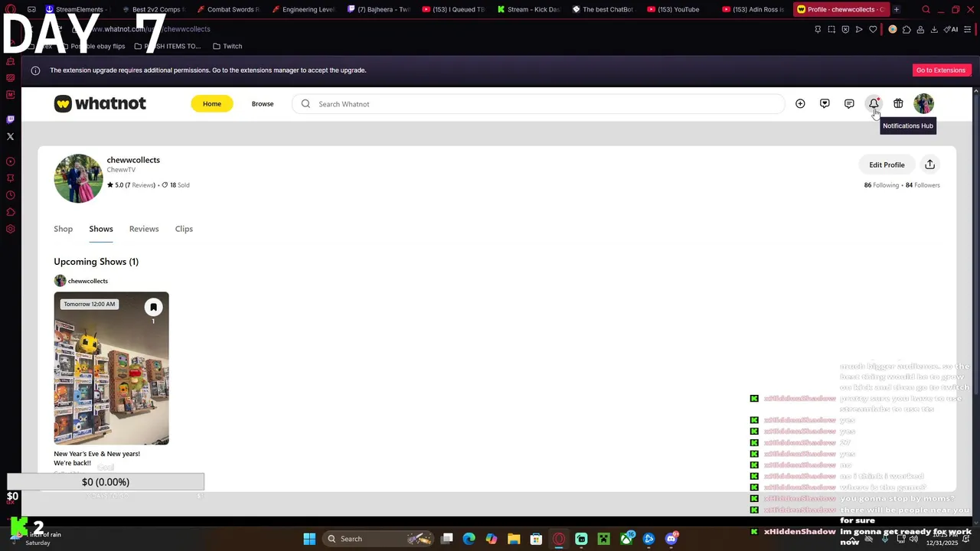
Task: Switch to the best ChatBot tab
Action: tap(603, 9)
